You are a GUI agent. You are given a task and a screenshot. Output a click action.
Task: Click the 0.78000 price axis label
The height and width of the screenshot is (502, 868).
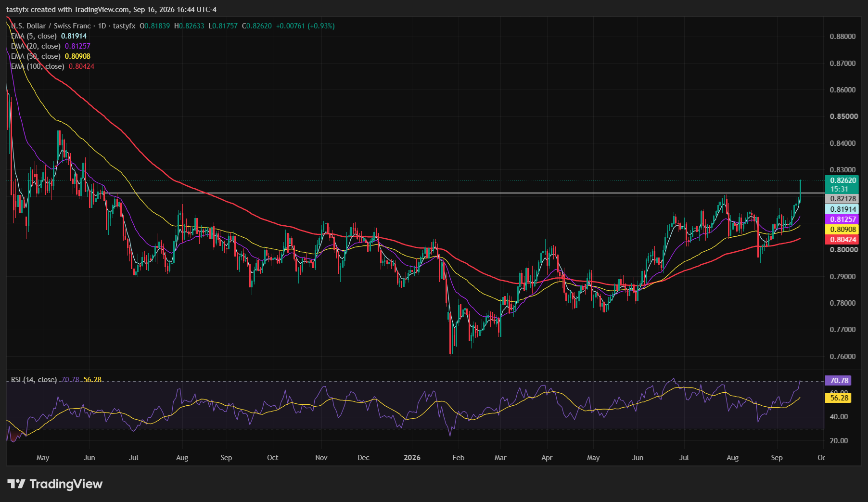click(x=843, y=303)
